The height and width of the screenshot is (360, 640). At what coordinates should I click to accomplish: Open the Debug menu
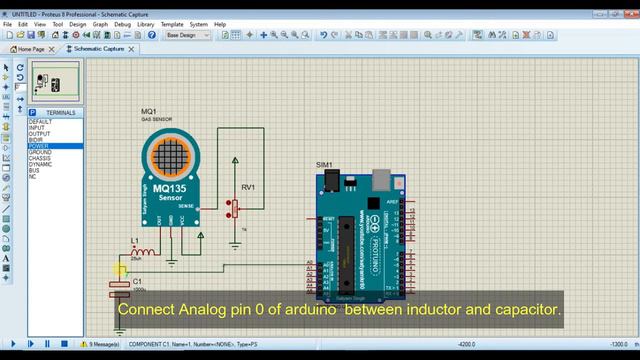point(122,24)
